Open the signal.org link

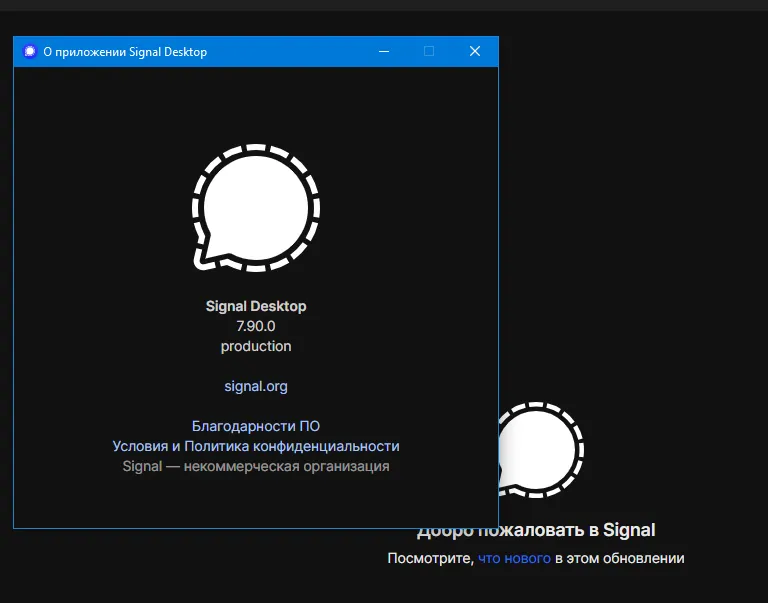pos(256,386)
